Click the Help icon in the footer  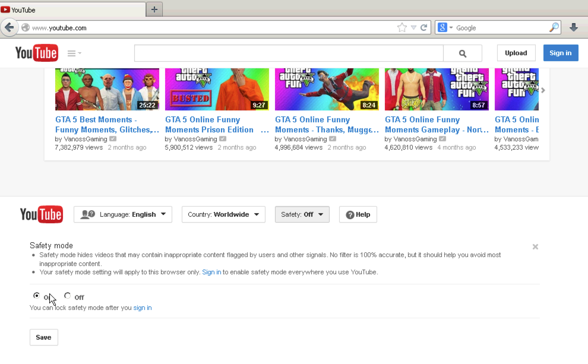pyautogui.click(x=358, y=214)
